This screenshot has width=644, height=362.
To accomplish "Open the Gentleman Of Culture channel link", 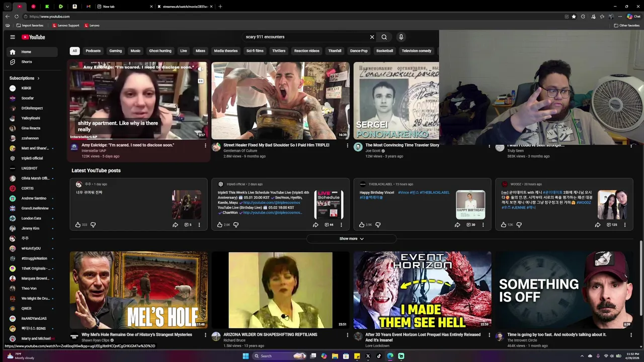I will [240, 151].
